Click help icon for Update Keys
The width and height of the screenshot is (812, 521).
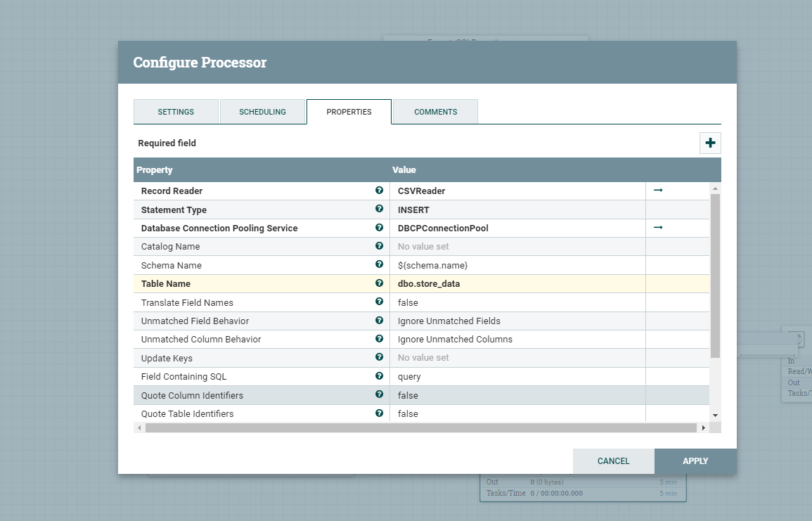(x=380, y=358)
